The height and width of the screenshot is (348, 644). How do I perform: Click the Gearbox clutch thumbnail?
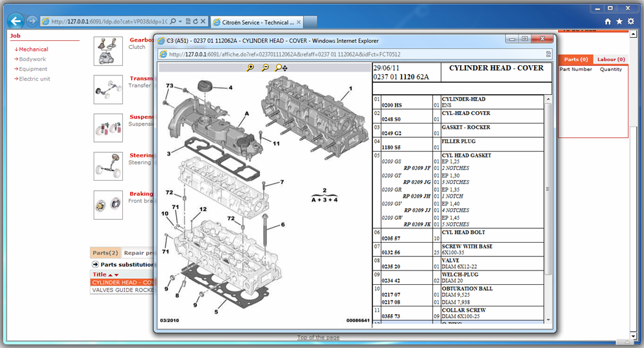click(x=108, y=51)
